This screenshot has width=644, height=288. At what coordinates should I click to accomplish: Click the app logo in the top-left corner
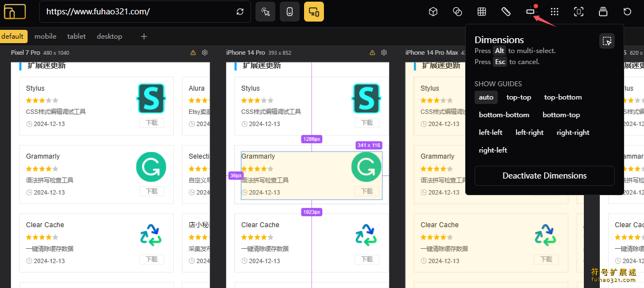15,12
